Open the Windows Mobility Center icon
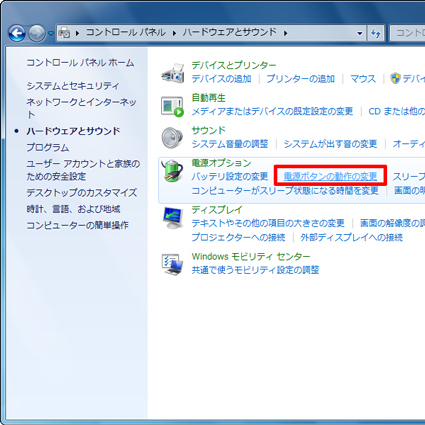Viewport: 425px width, 425px height. tap(172, 264)
